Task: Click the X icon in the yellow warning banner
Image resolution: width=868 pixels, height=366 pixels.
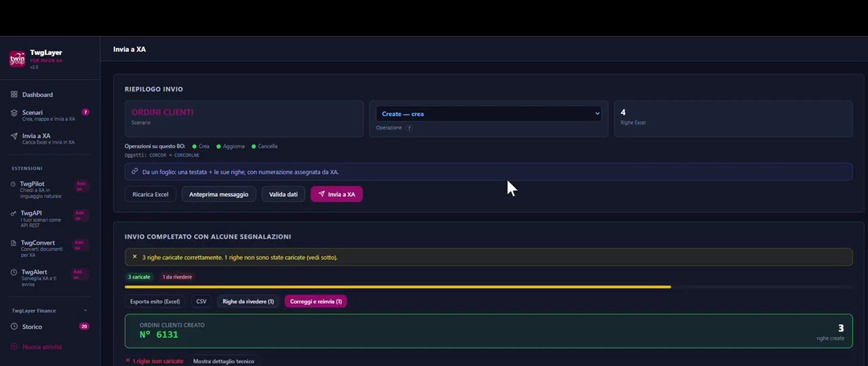Action: tap(135, 257)
